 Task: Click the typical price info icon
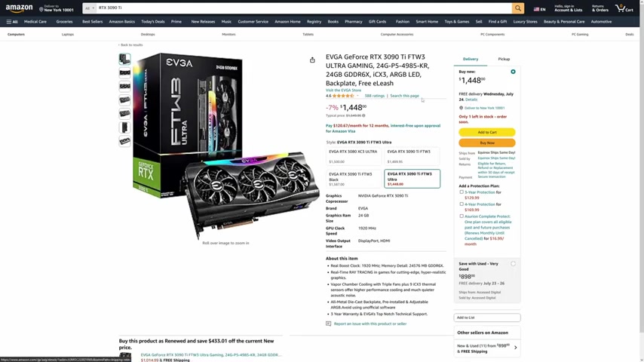363,115
